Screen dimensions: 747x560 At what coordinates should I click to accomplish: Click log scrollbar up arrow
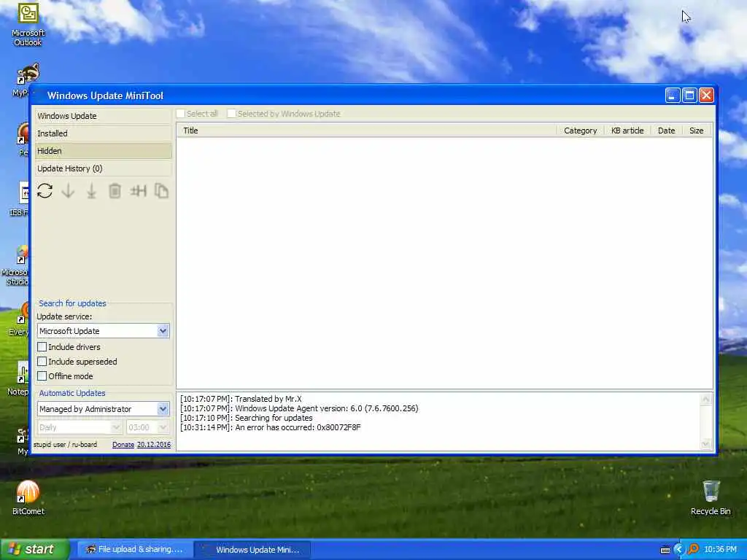point(705,399)
